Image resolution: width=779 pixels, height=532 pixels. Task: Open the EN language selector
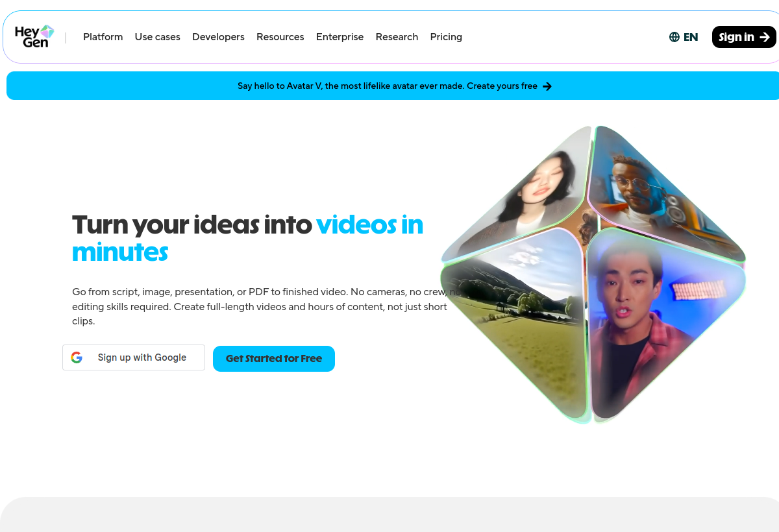point(684,37)
